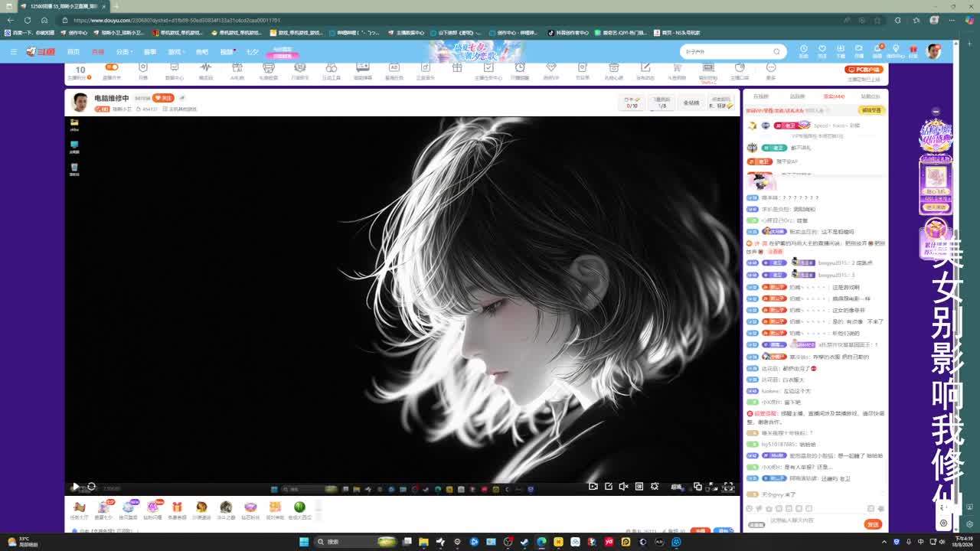980x551 pixels.
Task: Click the streamer's profile avatar
Action: (x=80, y=102)
